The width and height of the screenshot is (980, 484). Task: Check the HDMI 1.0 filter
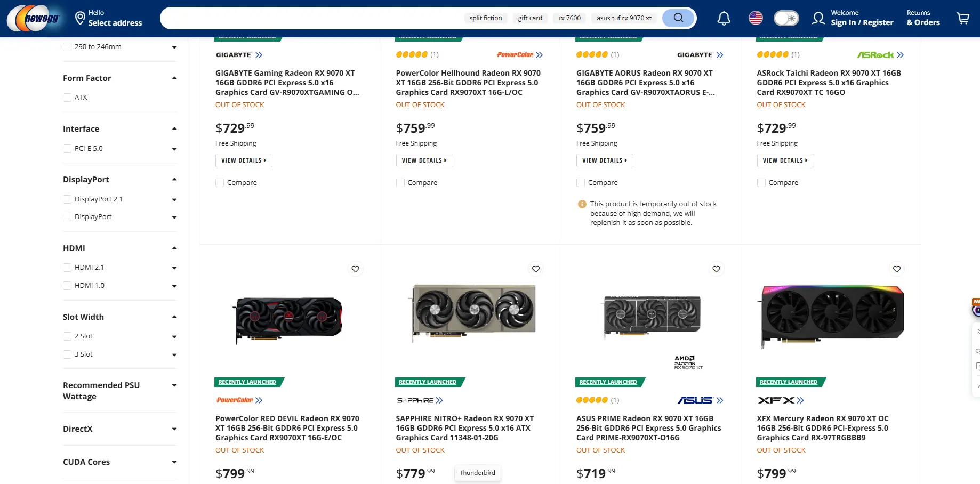point(67,286)
